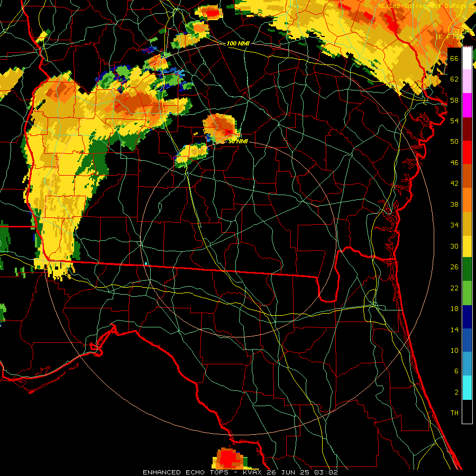Screen dimensions: 476x476
Task: Pick the dark green legend swatch
Action: tap(467, 270)
